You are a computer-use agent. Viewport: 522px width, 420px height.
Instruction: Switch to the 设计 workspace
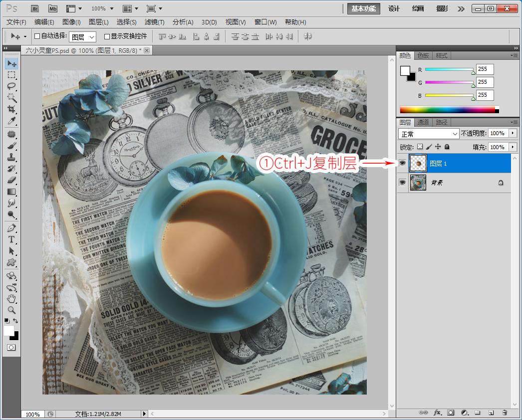click(x=394, y=8)
